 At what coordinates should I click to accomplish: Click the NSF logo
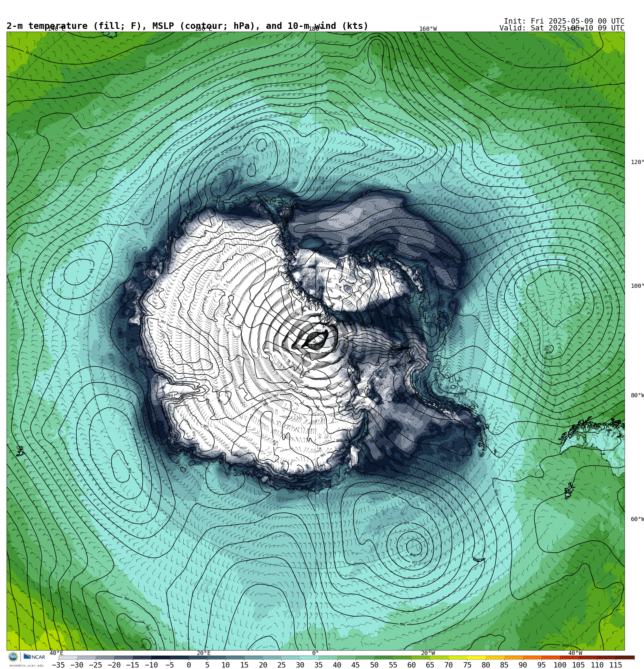coord(13,657)
